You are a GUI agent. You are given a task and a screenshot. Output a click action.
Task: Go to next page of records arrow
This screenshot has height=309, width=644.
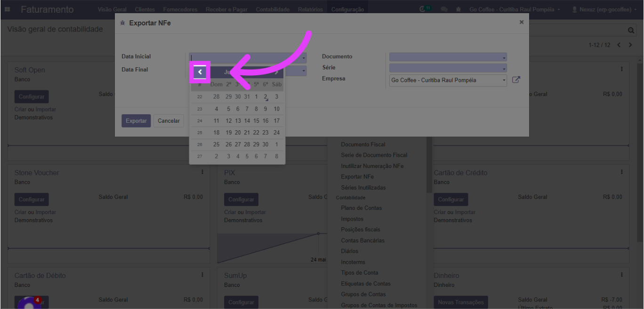tap(630, 45)
